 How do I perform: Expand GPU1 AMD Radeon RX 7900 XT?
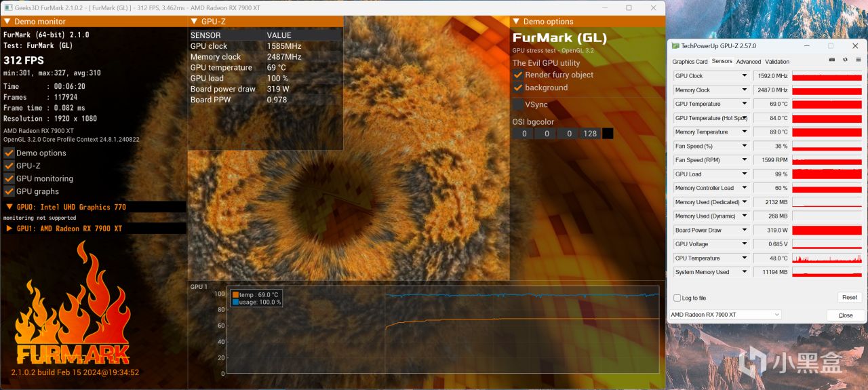9,229
